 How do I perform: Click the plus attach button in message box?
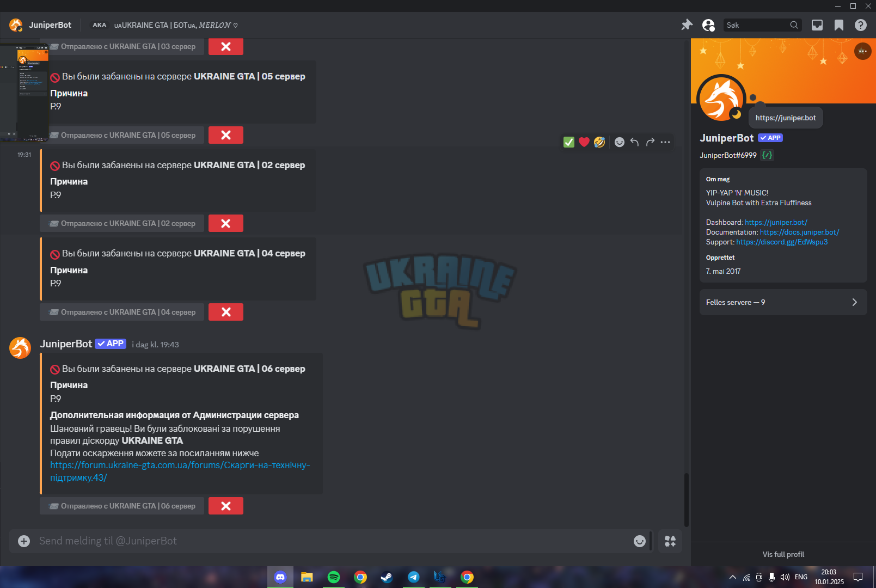pyautogui.click(x=24, y=541)
